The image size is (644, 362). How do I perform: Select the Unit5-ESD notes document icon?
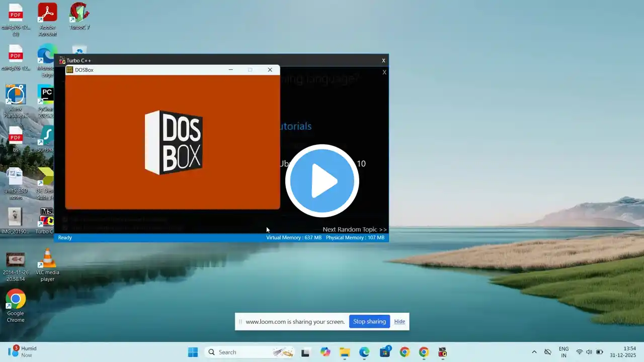pos(16,184)
